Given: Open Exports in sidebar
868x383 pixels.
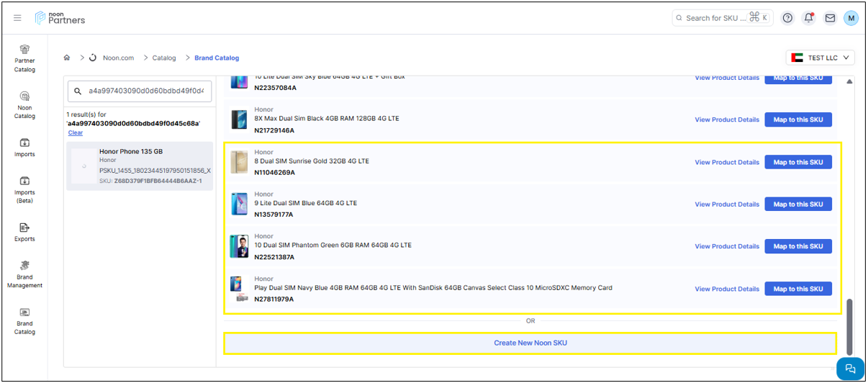Looking at the screenshot, I should [x=24, y=231].
